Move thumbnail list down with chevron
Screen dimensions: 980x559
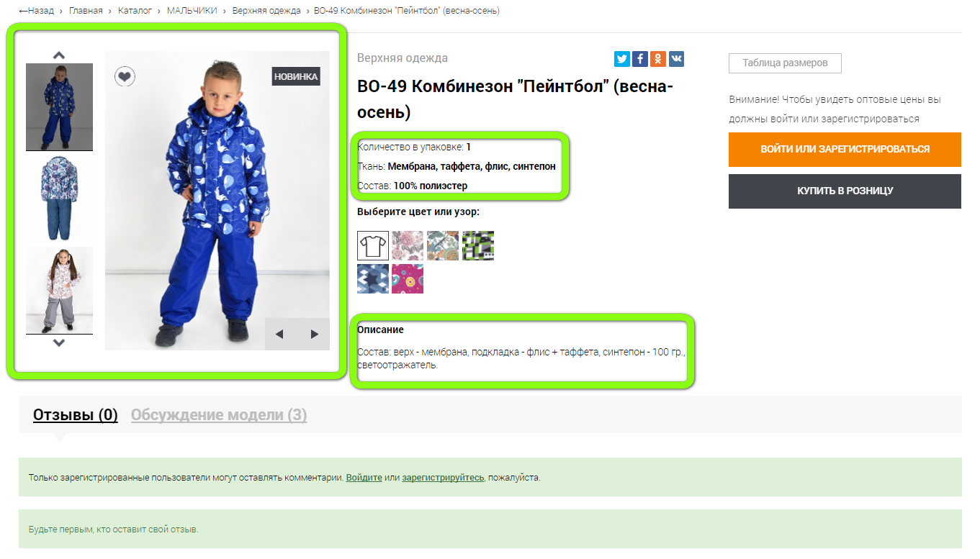click(59, 343)
